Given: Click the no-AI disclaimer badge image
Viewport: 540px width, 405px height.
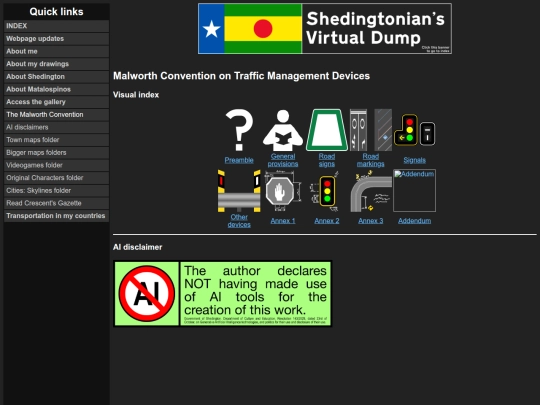Looking at the screenshot, I should pyautogui.click(x=222, y=293).
